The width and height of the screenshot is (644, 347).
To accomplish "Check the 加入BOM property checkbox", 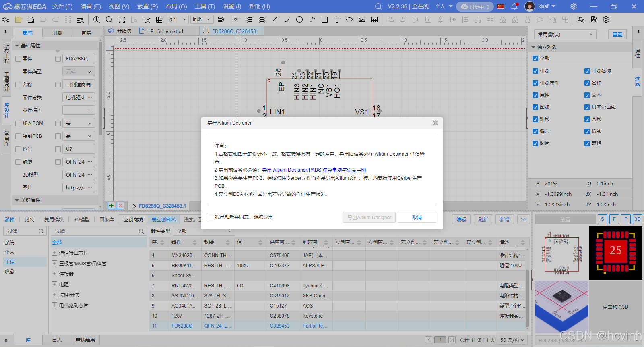I will pos(18,123).
